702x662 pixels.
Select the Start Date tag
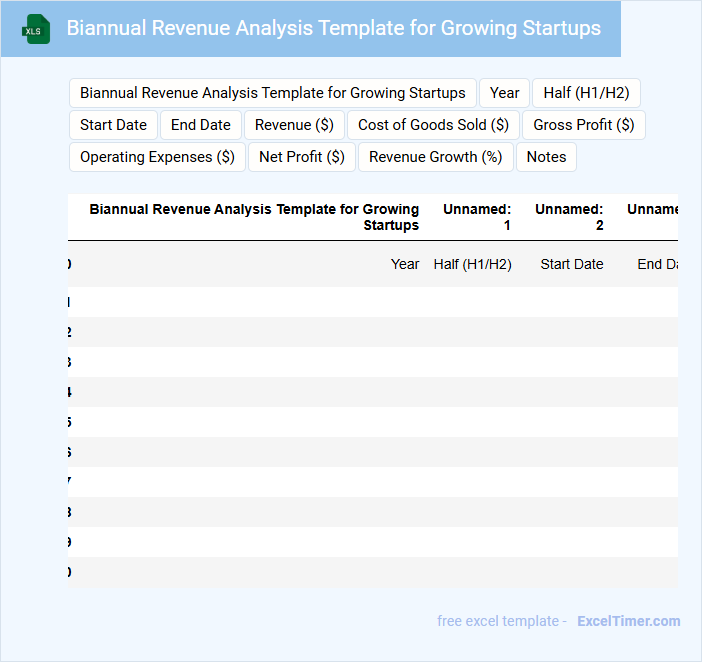pyautogui.click(x=113, y=125)
